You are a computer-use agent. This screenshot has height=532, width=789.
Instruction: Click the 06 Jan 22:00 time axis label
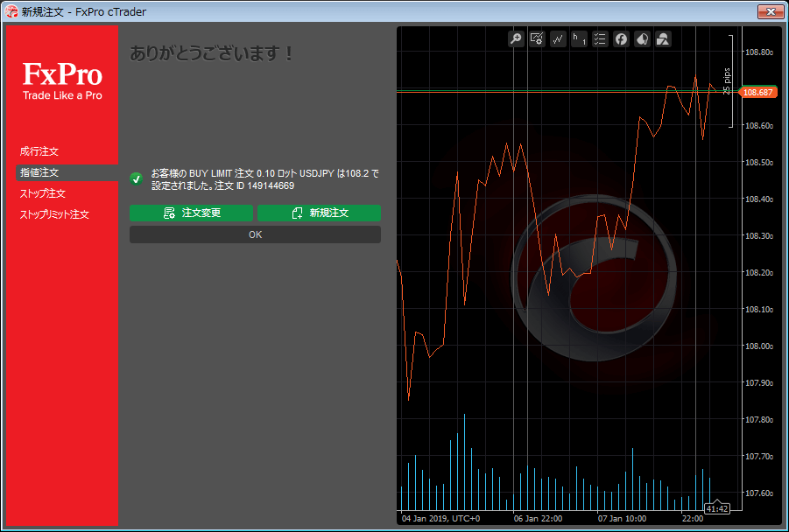click(538, 518)
